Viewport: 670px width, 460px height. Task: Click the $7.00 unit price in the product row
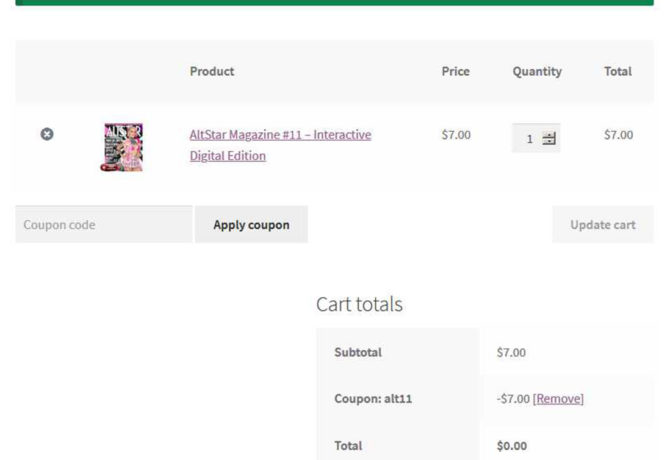[456, 135]
